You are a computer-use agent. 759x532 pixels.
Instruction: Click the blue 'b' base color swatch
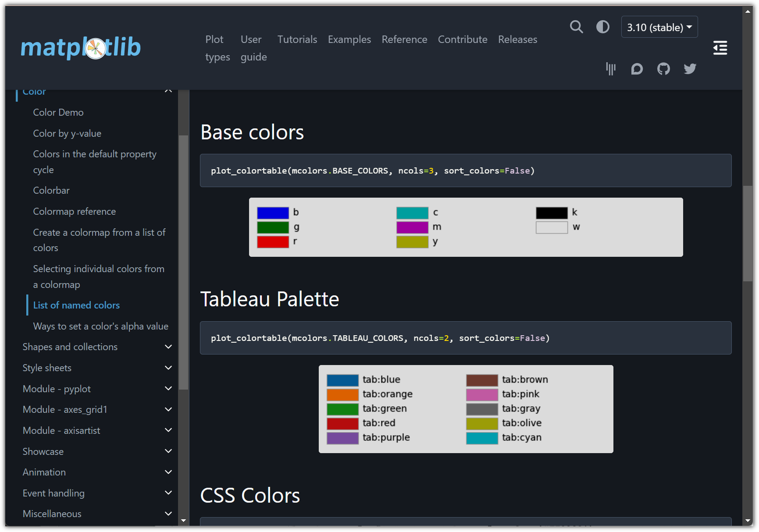click(273, 213)
